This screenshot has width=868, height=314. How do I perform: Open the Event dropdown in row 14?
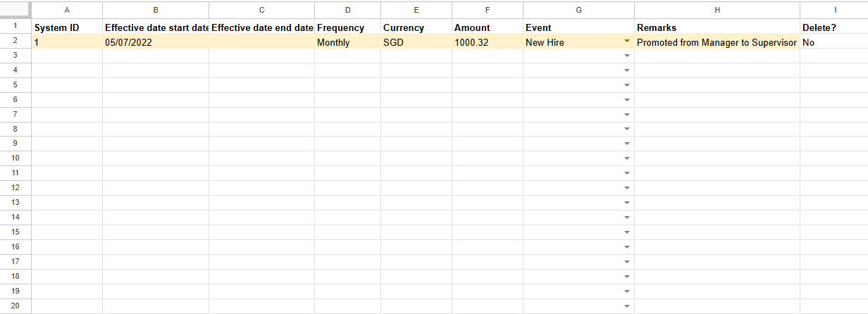[626, 218]
